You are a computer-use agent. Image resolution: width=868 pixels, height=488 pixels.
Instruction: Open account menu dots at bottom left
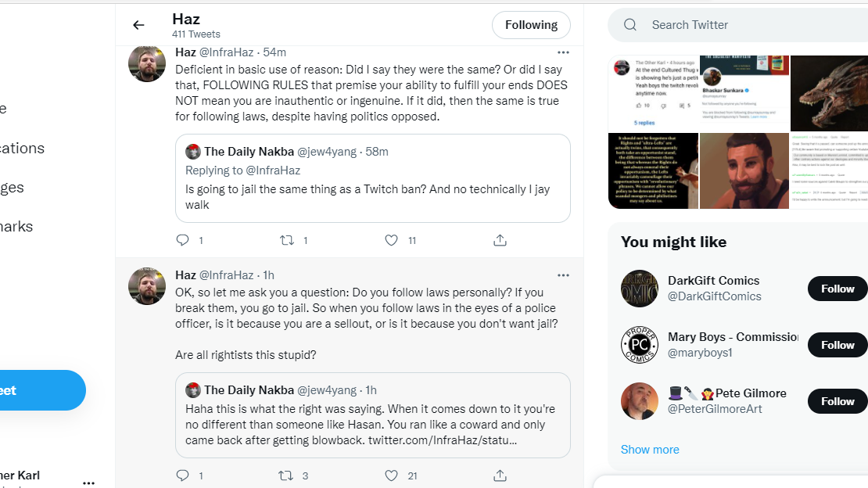pyautogui.click(x=88, y=483)
